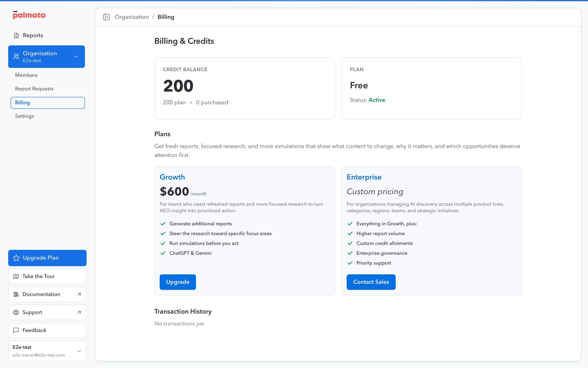Click the Documentation books icon

(16, 294)
